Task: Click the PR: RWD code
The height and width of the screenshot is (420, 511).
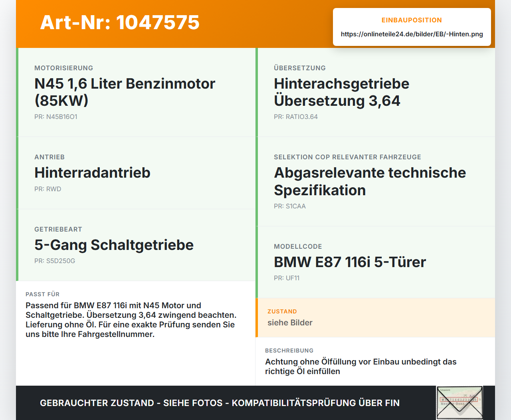Action: (x=48, y=189)
